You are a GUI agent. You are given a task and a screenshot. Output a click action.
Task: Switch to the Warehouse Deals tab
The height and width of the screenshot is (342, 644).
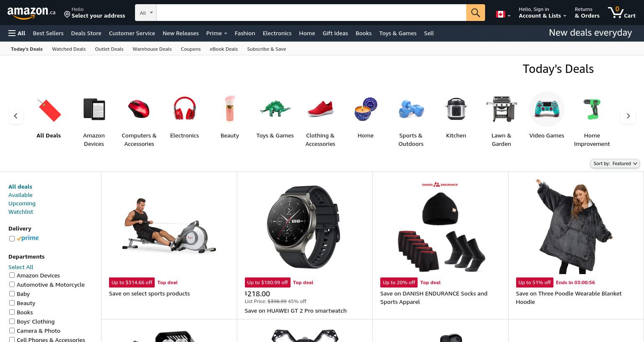click(x=152, y=49)
